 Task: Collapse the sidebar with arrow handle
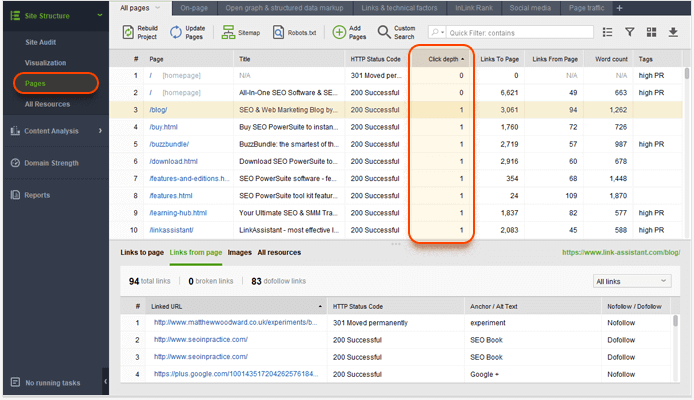click(x=105, y=381)
